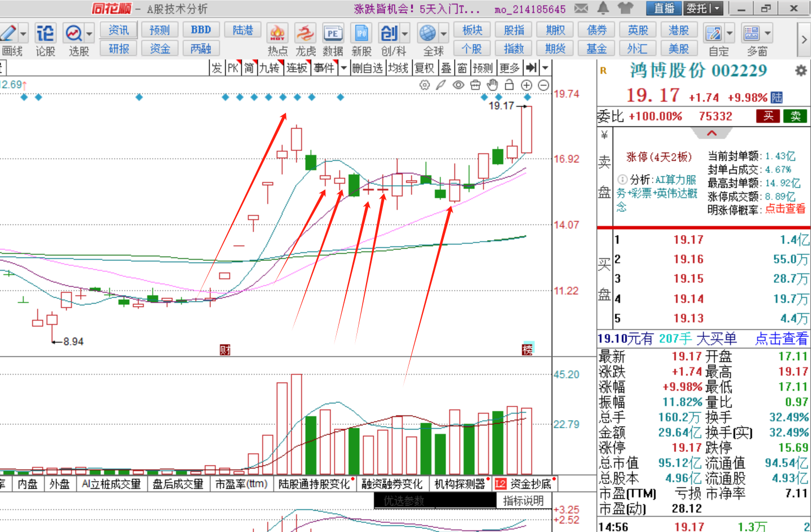
Task: Open the skin shirt icon in title bar
Action: pyautogui.click(x=625, y=8)
